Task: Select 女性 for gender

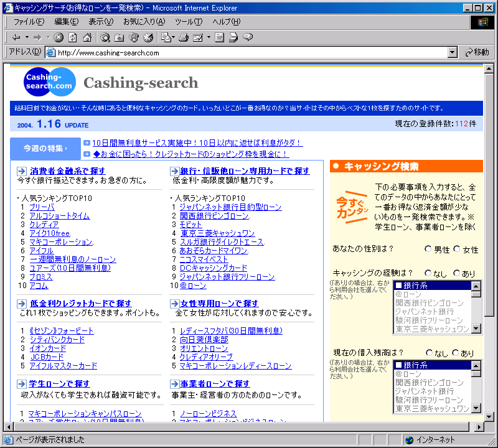Action: point(457,250)
